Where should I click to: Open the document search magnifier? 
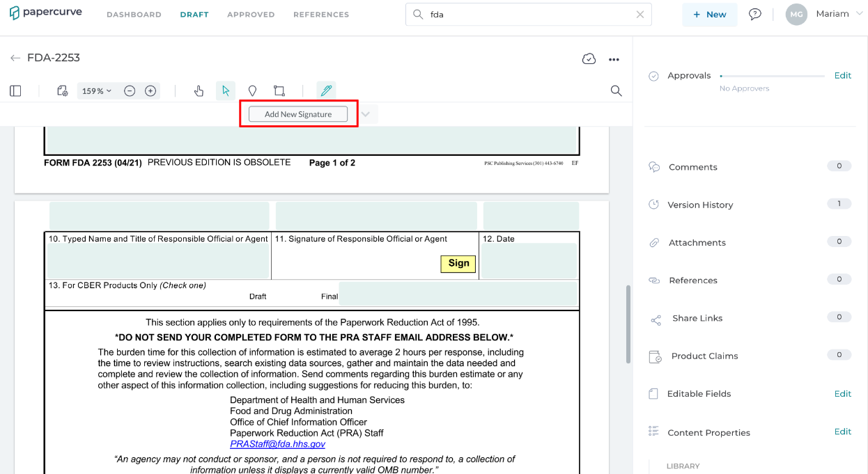(616, 90)
